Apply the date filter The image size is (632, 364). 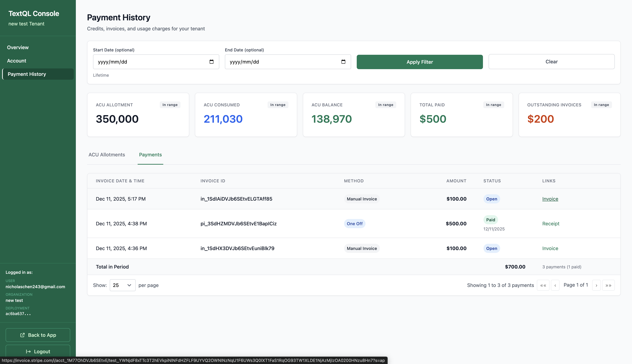(x=420, y=62)
